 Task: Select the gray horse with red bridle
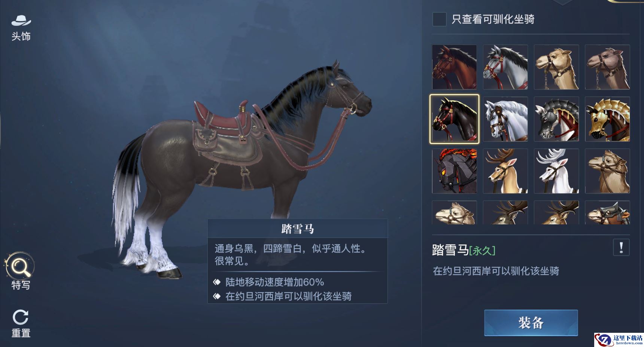point(505,67)
